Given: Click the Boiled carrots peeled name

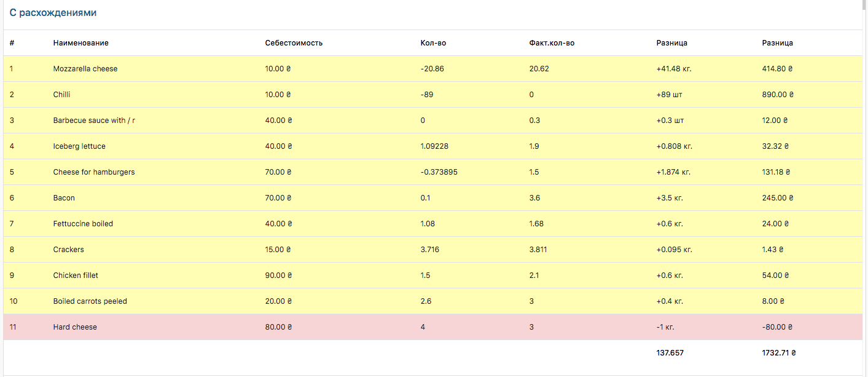Looking at the screenshot, I should pyautogui.click(x=90, y=301).
